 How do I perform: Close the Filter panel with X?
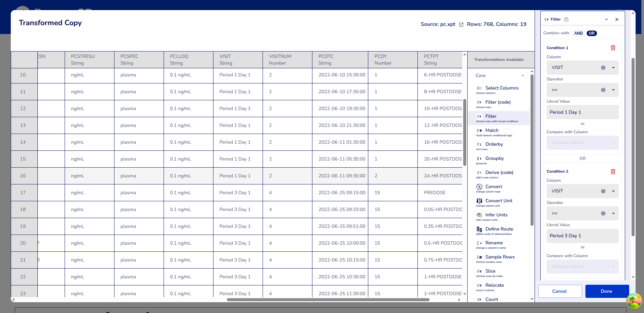tap(617, 20)
